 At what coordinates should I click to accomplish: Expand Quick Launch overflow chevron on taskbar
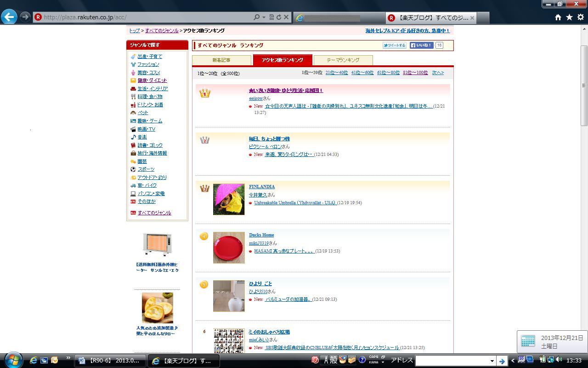pyautogui.click(x=68, y=358)
